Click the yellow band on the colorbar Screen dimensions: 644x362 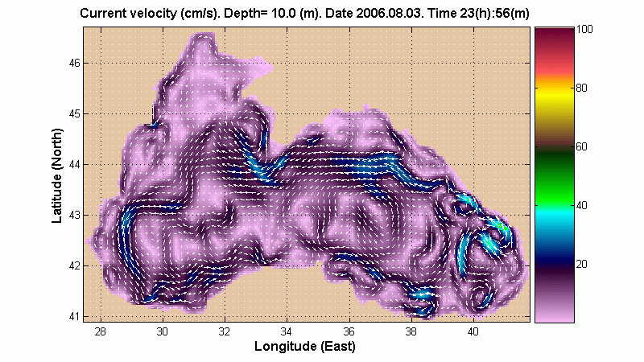tap(555, 97)
